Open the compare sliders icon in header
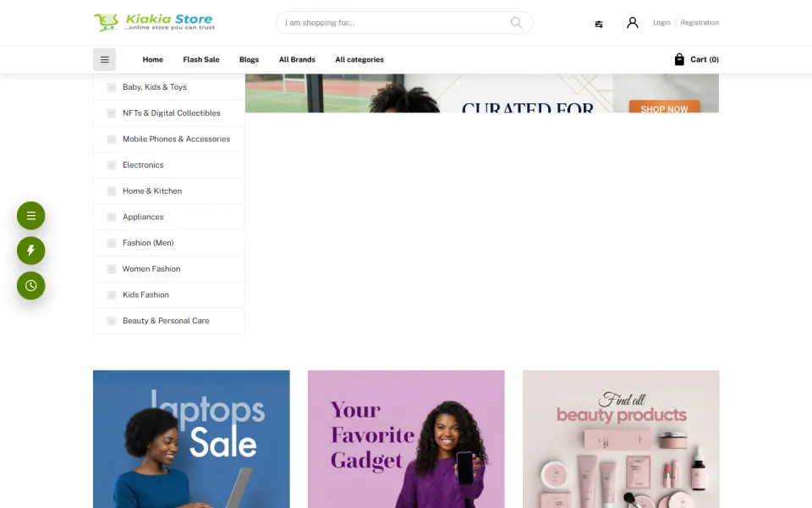812x508 pixels. (x=599, y=24)
